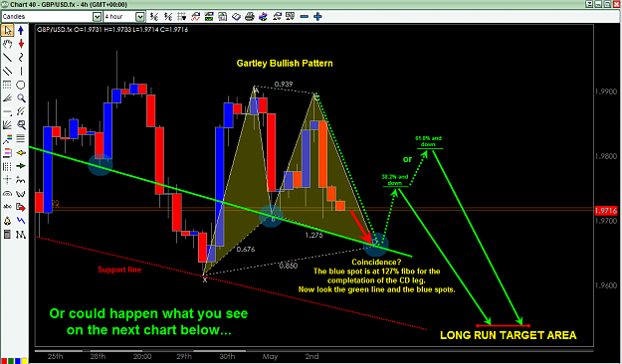Viewport: 622px width, 364px height.
Task: Click the colorful palette toolbar icon
Action: coord(263,17)
